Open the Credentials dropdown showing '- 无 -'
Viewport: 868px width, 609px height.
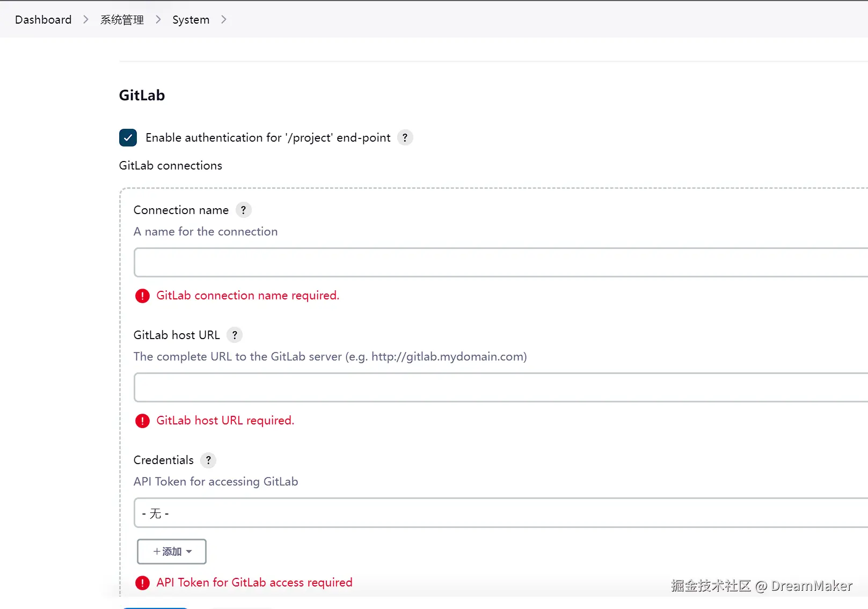coord(499,513)
